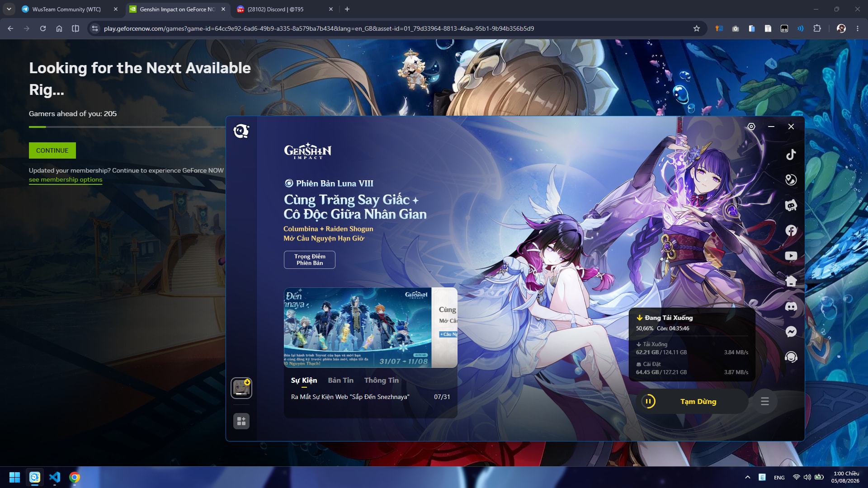
Task: Open the Chrome profile avatar
Action: (x=841, y=28)
